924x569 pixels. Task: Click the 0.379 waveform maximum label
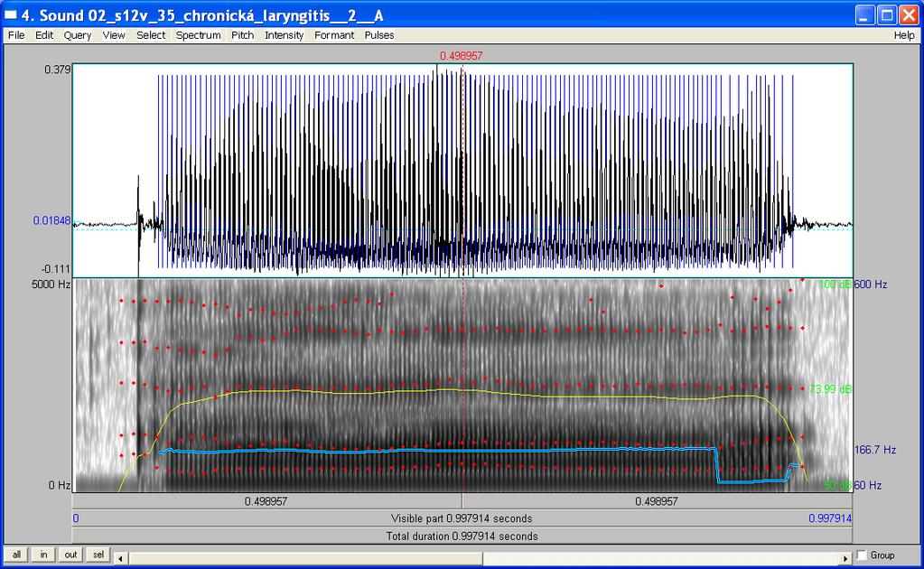point(57,70)
